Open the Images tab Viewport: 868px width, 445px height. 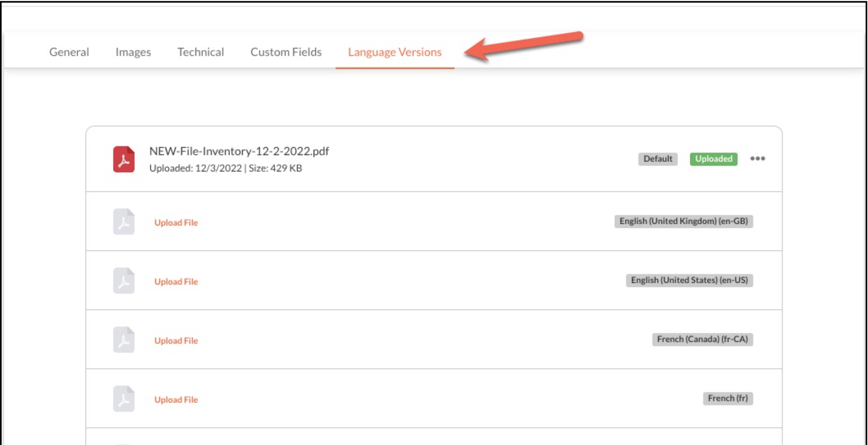coord(133,52)
